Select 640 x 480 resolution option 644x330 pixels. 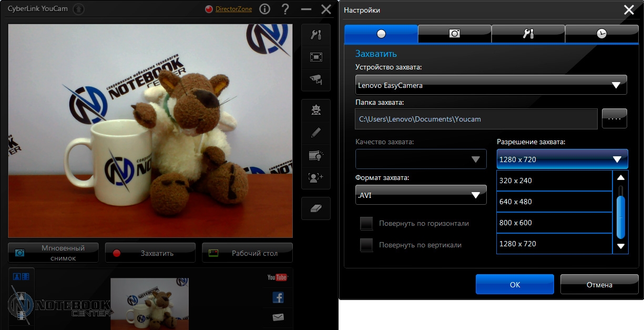tap(554, 202)
